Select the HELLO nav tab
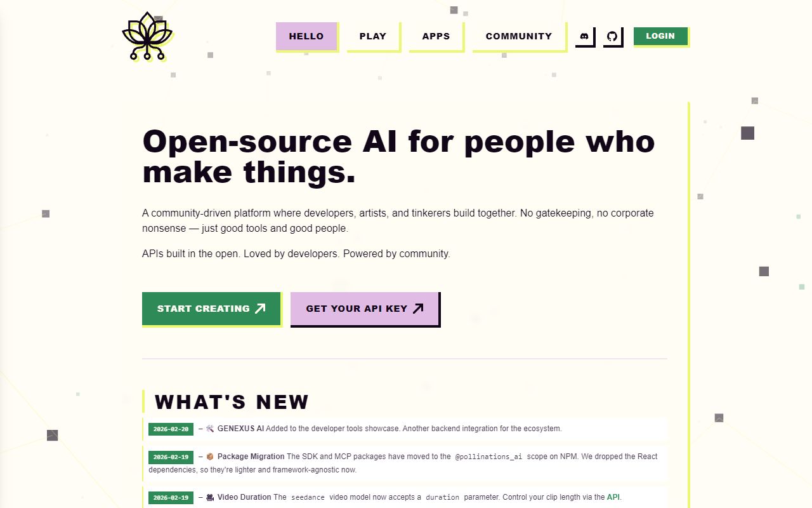Viewport: 812px width, 508px height. click(306, 36)
